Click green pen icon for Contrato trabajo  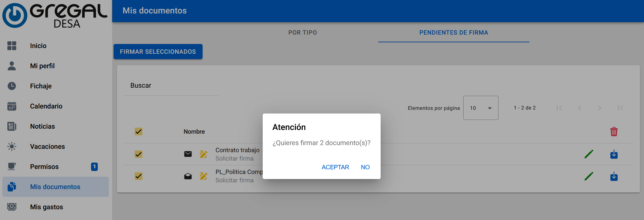[x=589, y=154]
